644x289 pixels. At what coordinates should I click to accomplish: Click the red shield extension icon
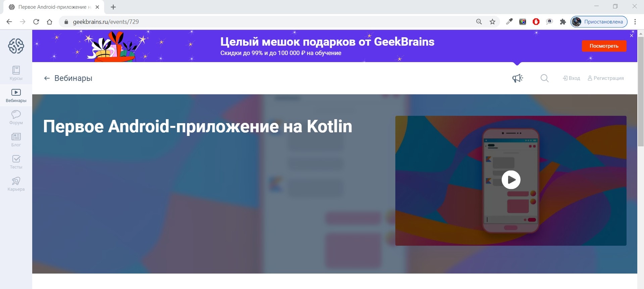[x=536, y=22]
